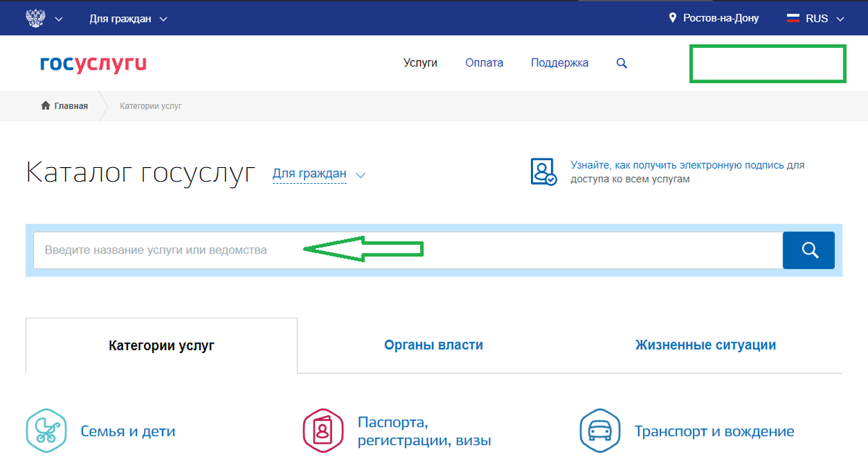Open the Оплата menu item

pos(484,63)
